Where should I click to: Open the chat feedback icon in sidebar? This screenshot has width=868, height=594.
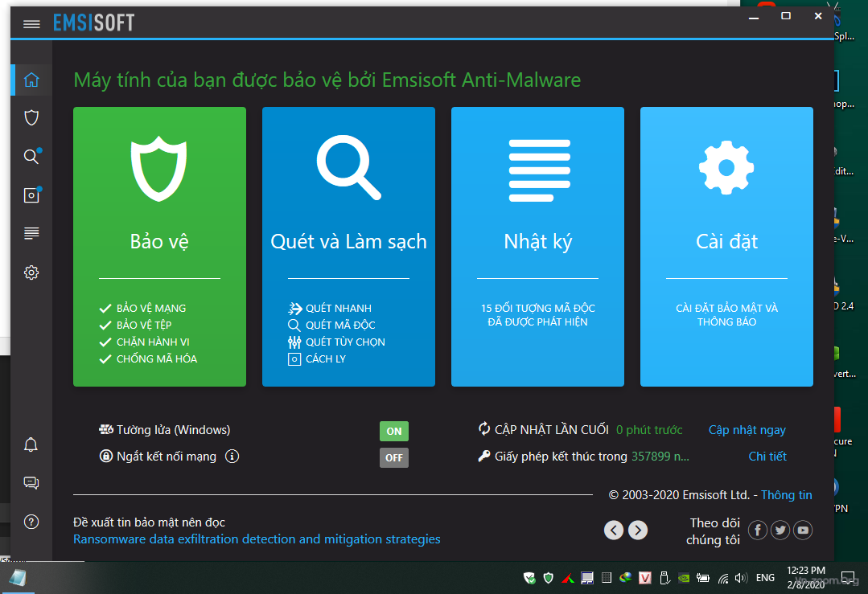[31, 483]
